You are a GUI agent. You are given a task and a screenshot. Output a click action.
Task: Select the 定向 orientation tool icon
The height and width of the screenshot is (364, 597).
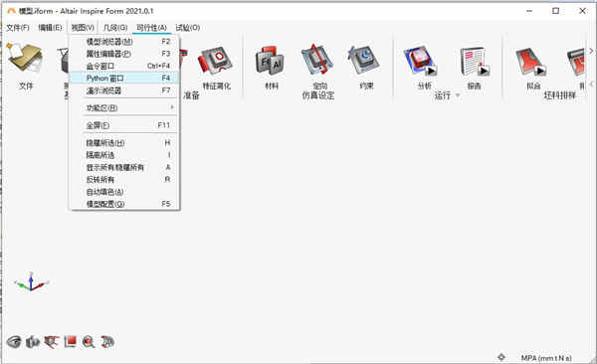click(317, 59)
